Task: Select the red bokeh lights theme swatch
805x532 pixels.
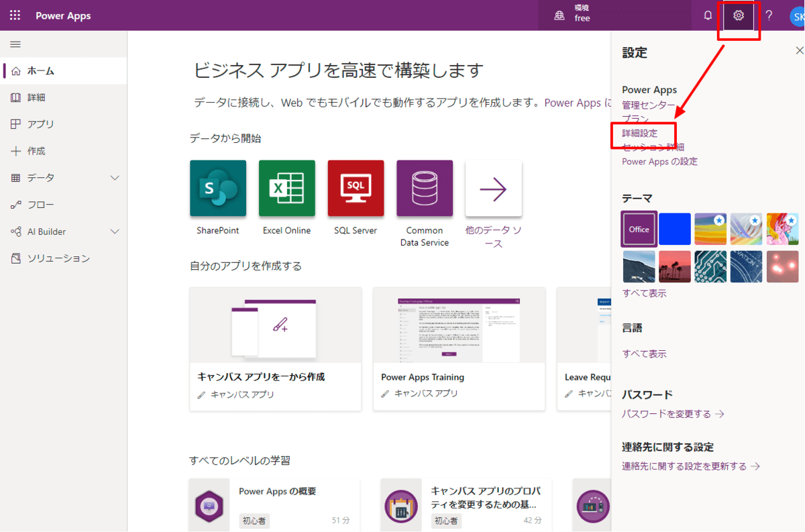Action: pos(783,266)
